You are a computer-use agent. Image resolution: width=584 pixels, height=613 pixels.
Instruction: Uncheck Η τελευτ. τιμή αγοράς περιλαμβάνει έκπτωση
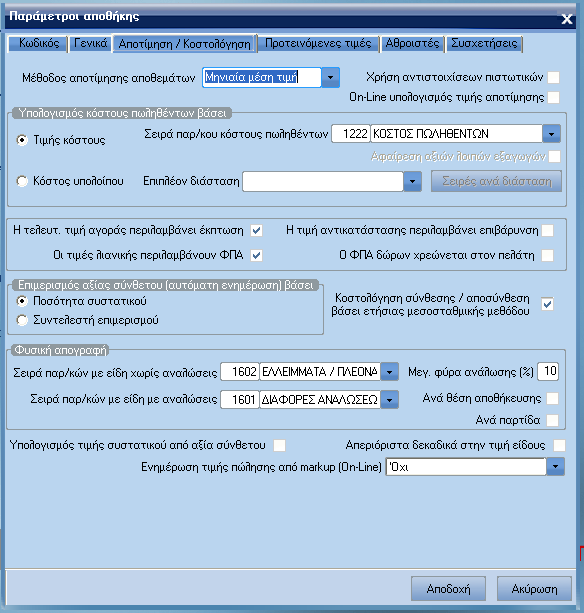point(256,231)
